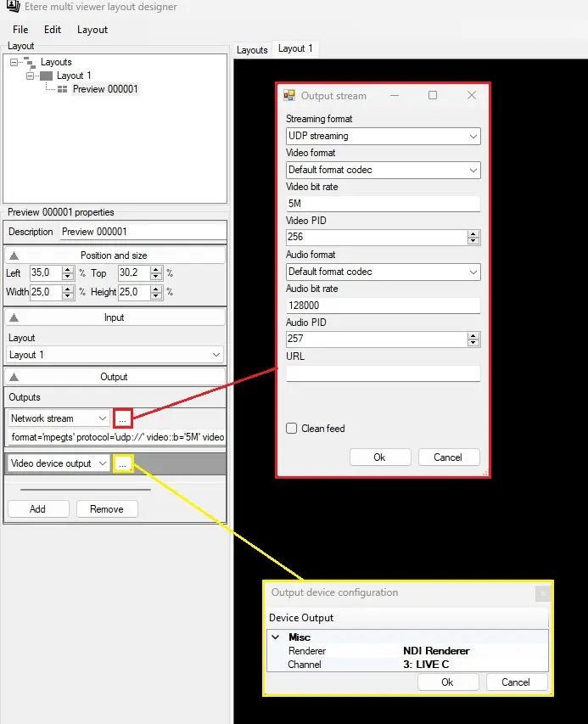This screenshot has height=724, width=588.
Task: Click the Add output button
Action: coord(37,509)
